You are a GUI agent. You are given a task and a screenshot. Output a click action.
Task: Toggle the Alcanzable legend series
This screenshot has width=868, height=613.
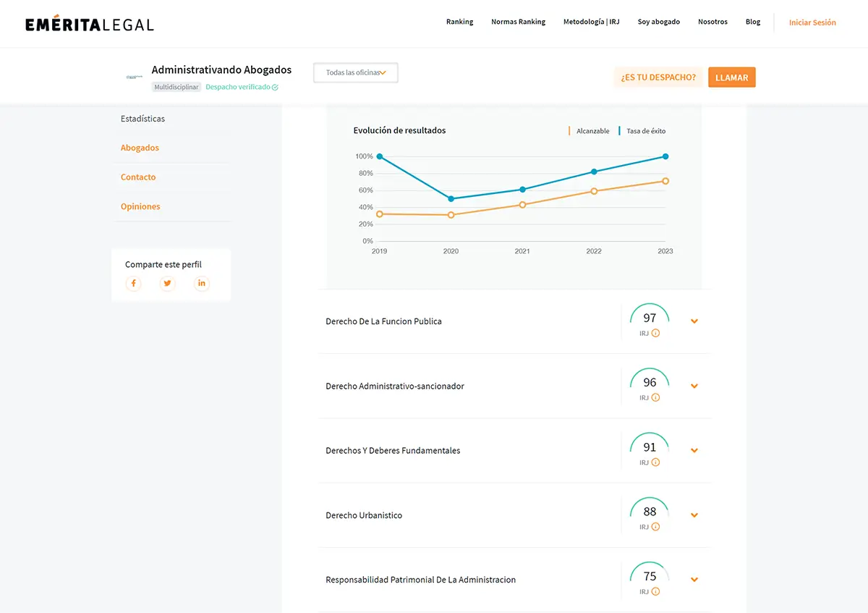(592, 131)
